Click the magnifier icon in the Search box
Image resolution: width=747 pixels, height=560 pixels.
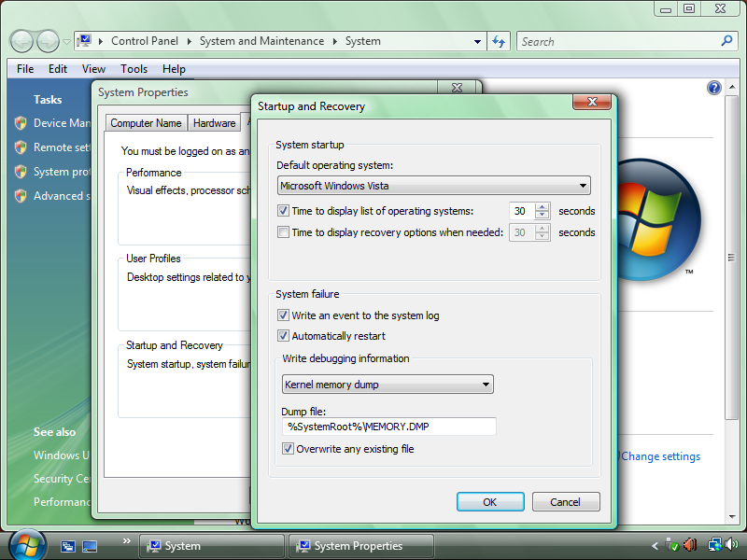coord(726,41)
